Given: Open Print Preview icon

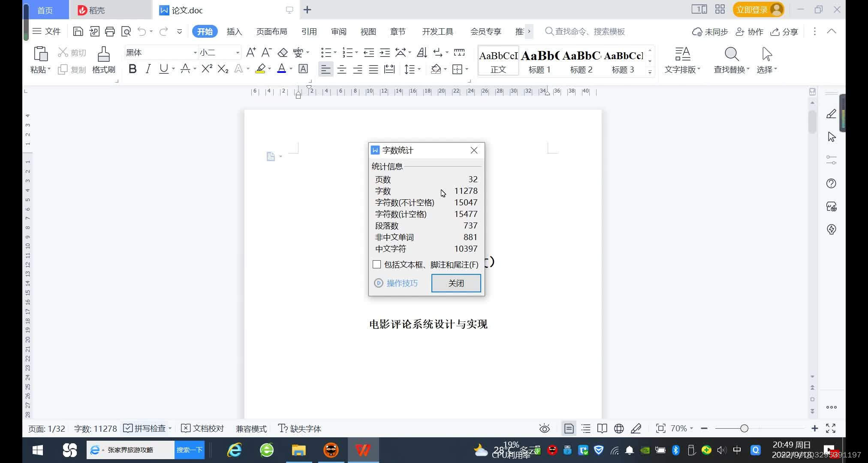Looking at the screenshot, I should point(126,31).
